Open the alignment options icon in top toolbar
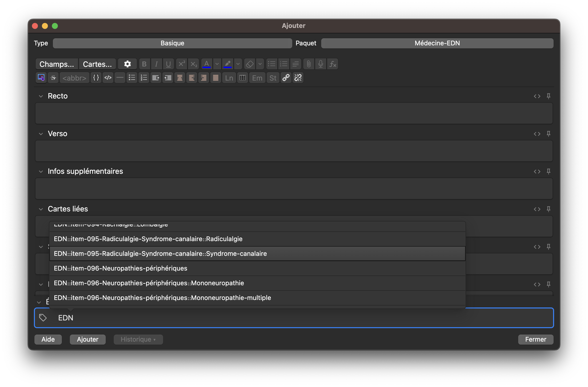 295,64
